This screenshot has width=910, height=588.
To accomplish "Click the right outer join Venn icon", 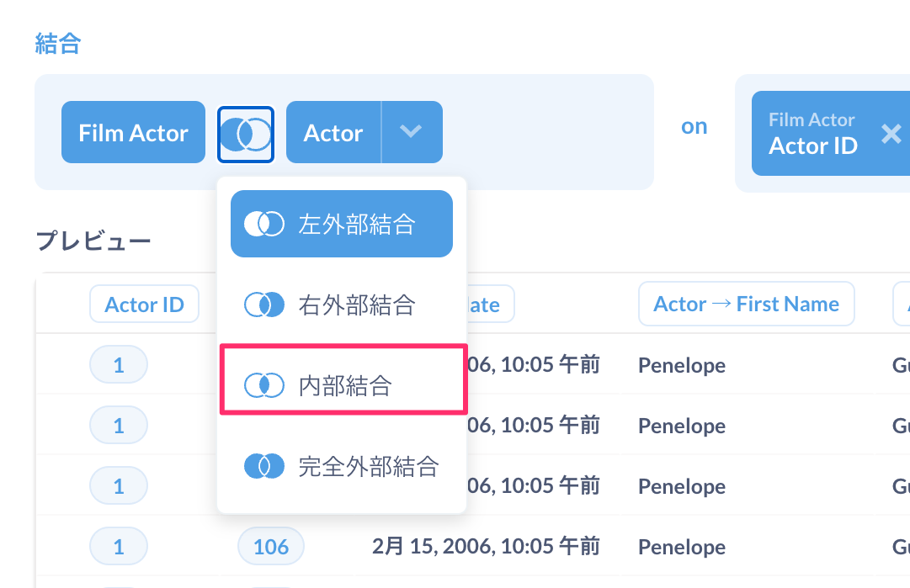I will click(x=263, y=305).
